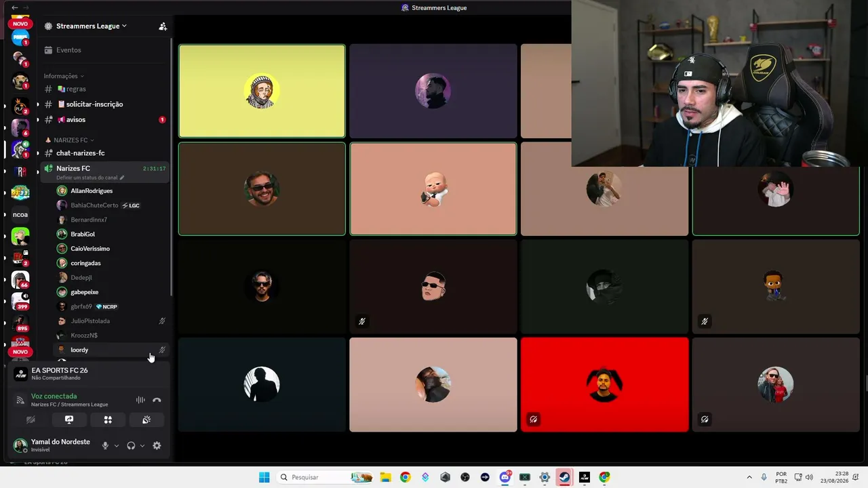
Task: Click the Pesquisar taskbar search box
Action: (x=326, y=477)
